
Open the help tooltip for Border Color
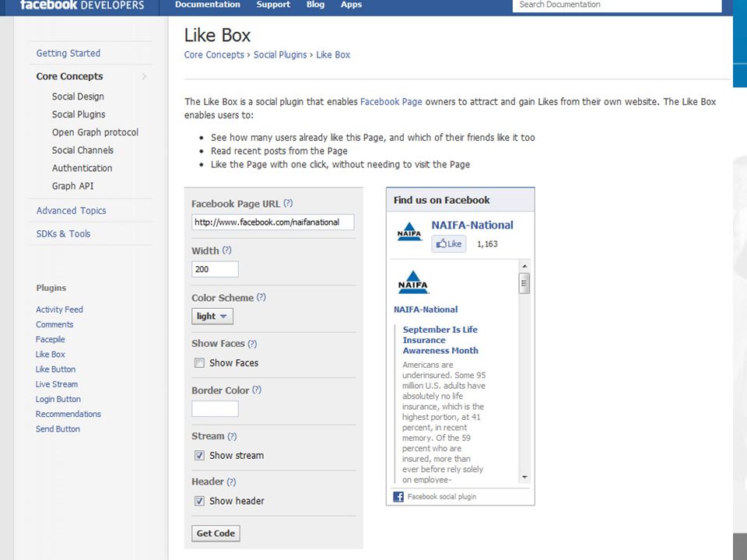pos(257,390)
